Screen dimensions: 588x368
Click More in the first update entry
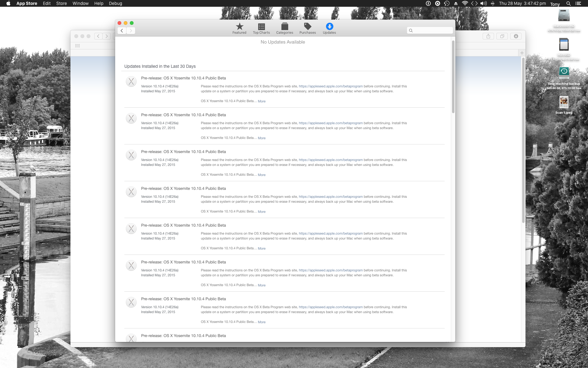pyautogui.click(x=262, y=101)
